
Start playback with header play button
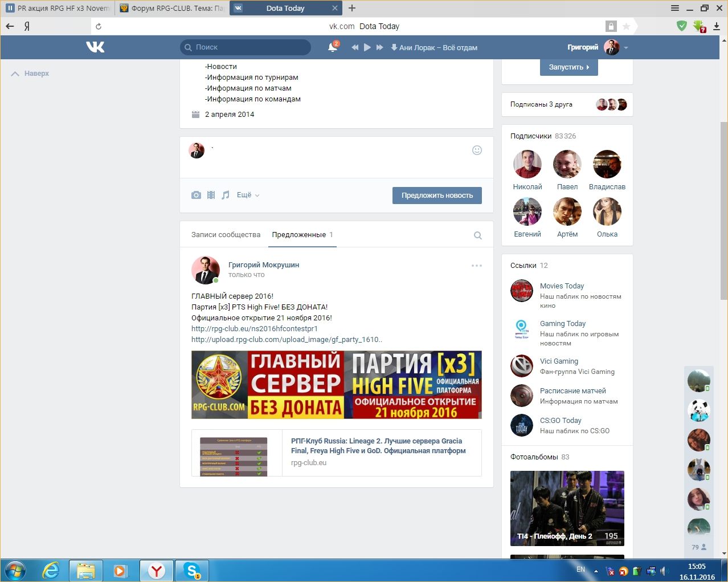click(x=367, y=47)
